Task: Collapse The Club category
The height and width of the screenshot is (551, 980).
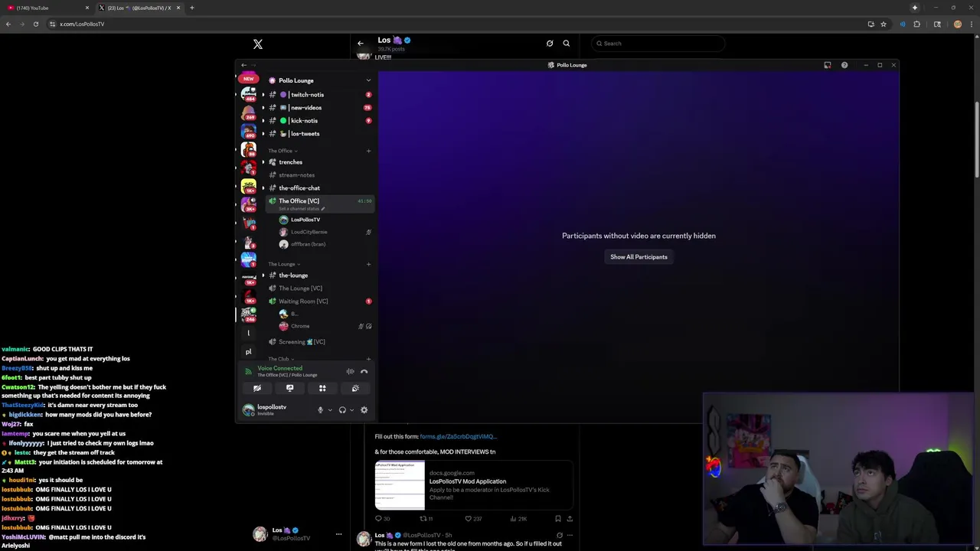Action: [281, 359]
